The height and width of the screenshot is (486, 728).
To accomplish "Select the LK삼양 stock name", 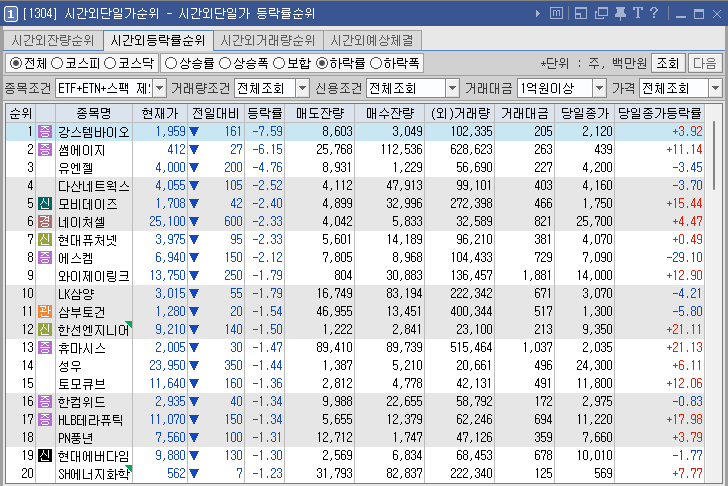I will [76, 294].
